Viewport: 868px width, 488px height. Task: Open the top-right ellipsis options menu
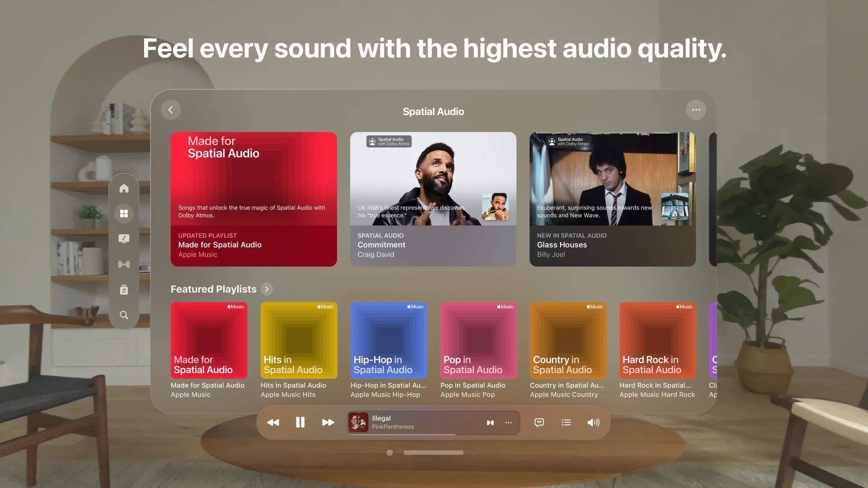click(696, 110)
